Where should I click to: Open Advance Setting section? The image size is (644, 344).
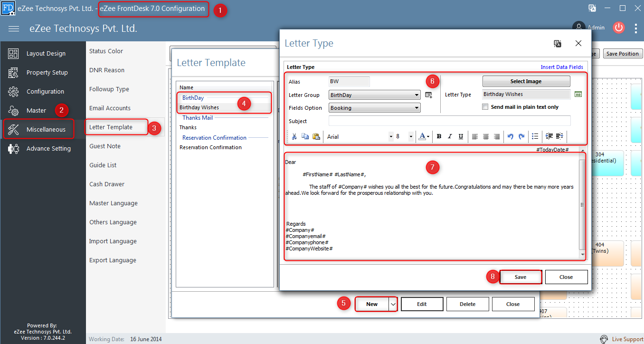pyautogui.click(x=43, y=149)
